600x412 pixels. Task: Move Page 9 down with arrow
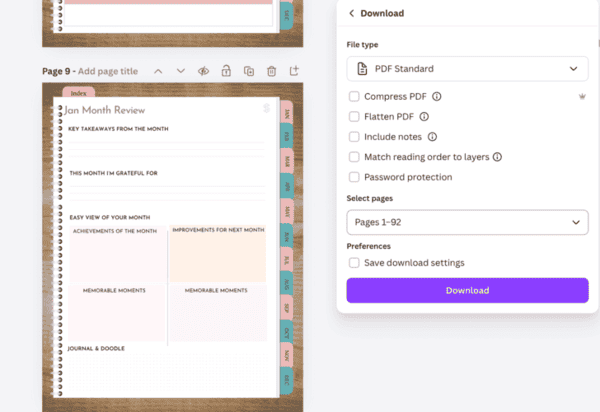tap(181, 71)
